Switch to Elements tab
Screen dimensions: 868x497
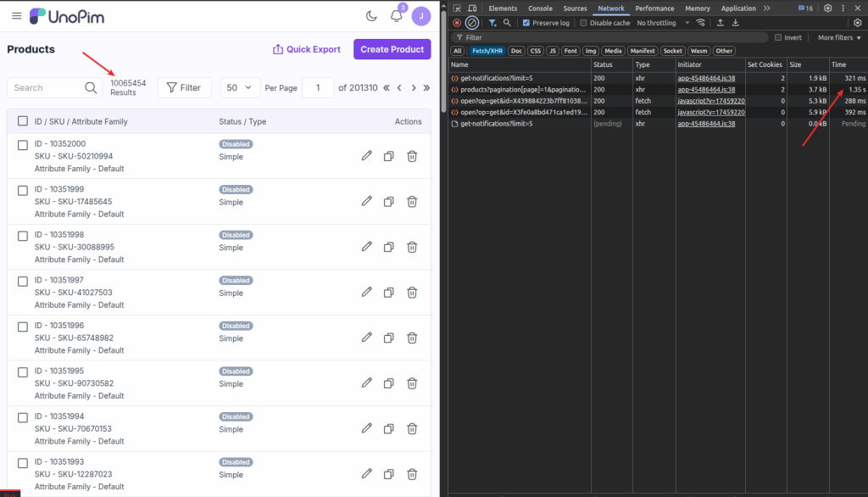pos(503,8)
